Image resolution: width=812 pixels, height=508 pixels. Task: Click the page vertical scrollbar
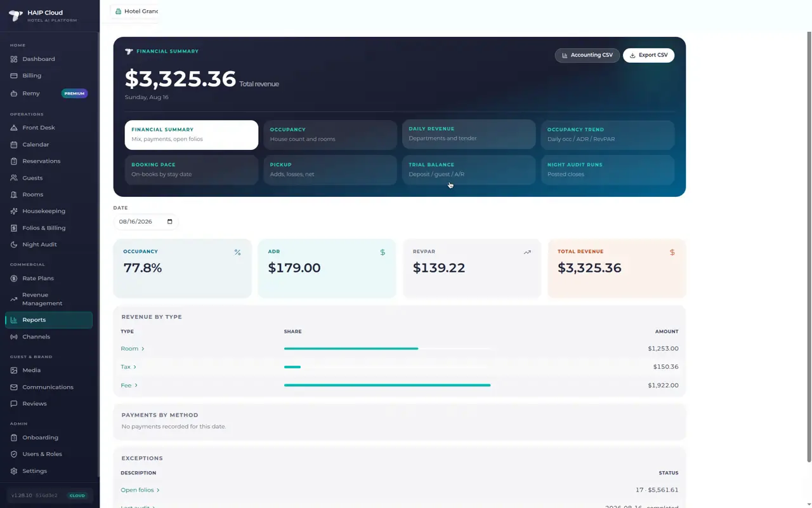click(x=809, y=246)
